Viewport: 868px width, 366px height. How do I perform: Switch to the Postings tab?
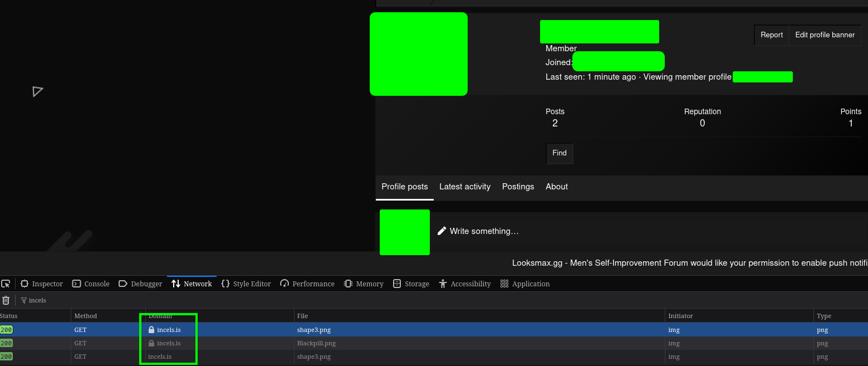point(518,187)
